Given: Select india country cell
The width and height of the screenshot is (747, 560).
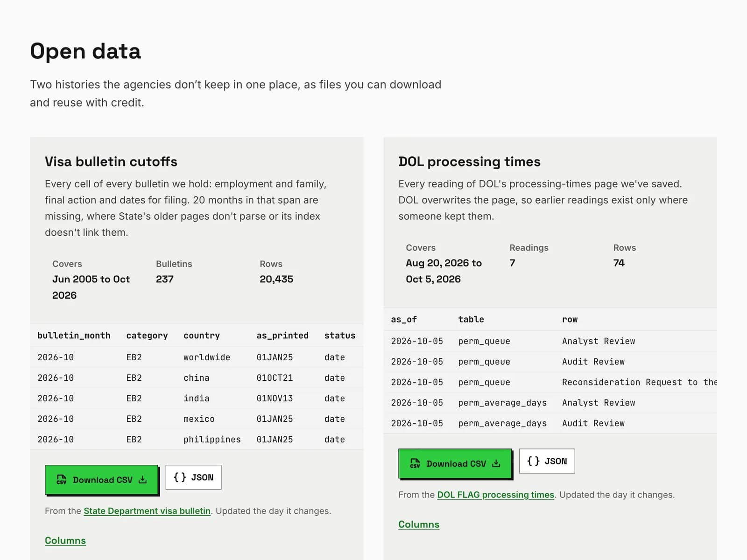Looking at the screenshot, I should pos(197,399).
